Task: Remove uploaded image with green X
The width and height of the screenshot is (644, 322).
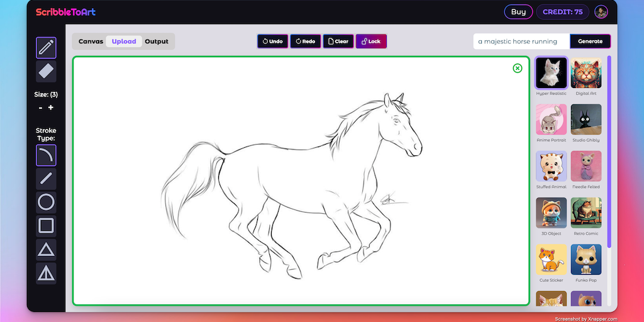Action: 518,68
